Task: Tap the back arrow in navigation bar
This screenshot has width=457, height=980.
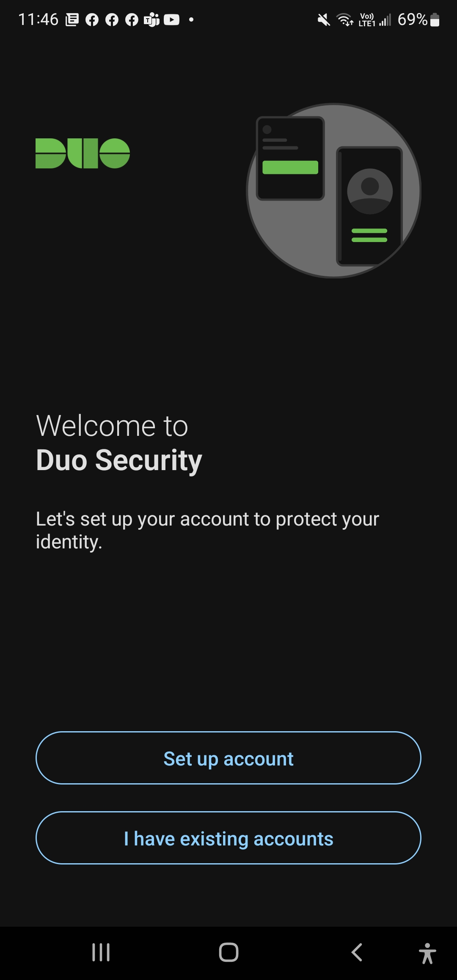Action: tap(357, 952)
